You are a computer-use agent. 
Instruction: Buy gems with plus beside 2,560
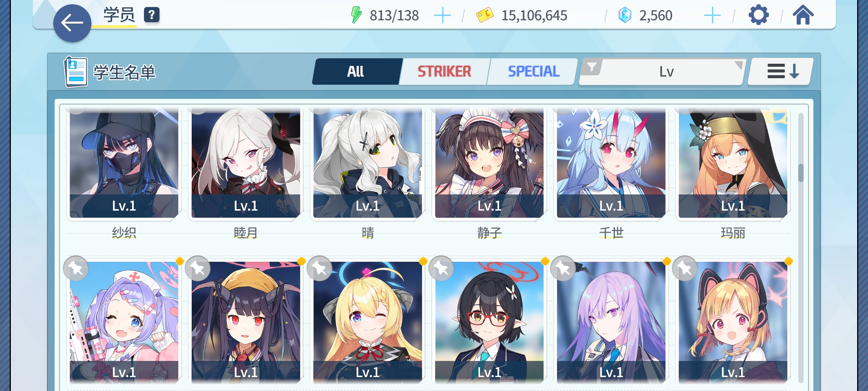coord(712,16)
